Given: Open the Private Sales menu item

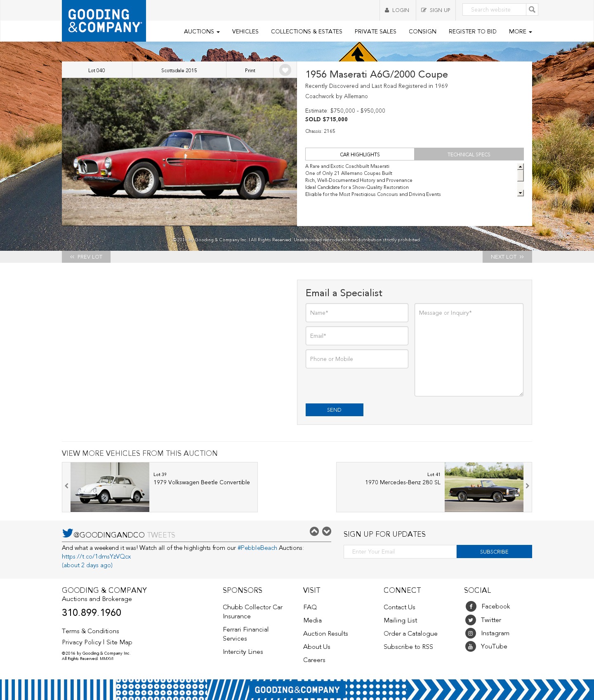Looking at the screenshot, I should pyautogui.click(x=375, y=31).
